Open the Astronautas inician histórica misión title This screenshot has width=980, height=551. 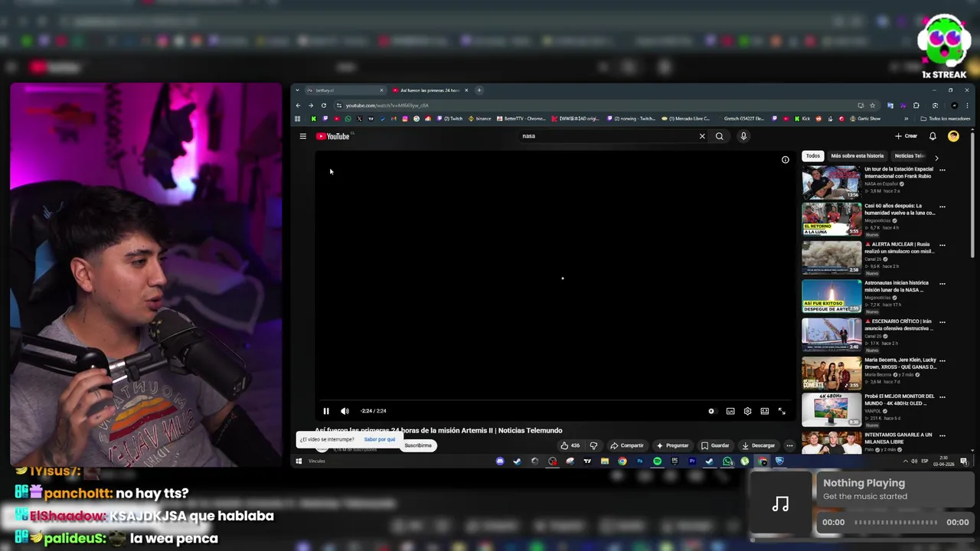897,286
